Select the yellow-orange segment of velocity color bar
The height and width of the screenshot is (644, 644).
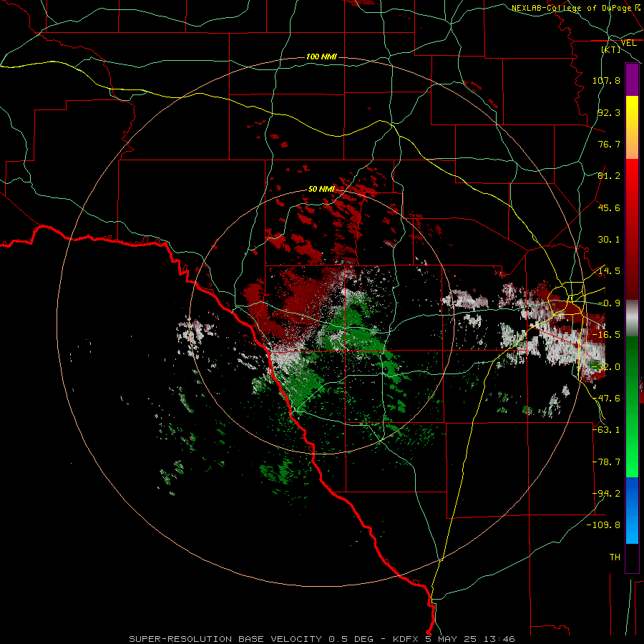[x=632, y=127]
